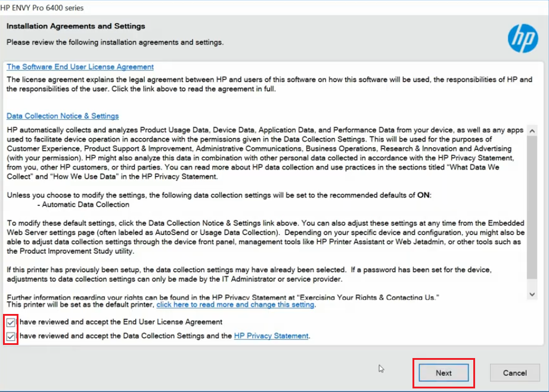Click the paragraph starting 'The license agreement explains'

click(269, 84)
